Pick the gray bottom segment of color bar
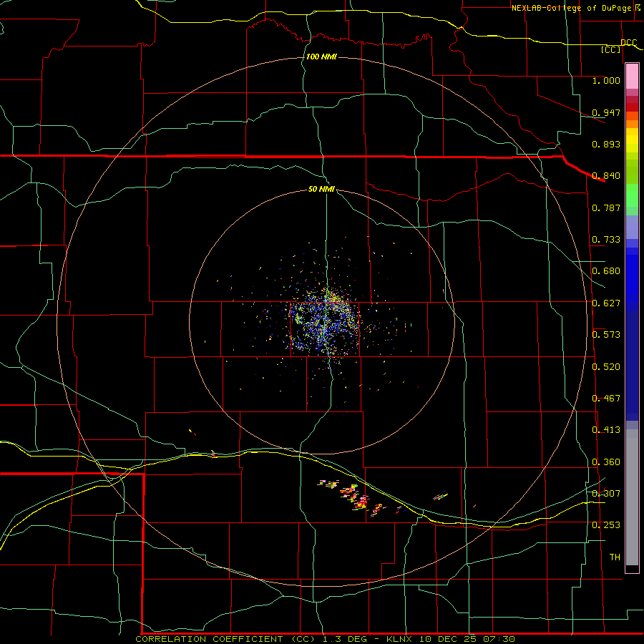This screenshot has height=644, width=644. 632,497
